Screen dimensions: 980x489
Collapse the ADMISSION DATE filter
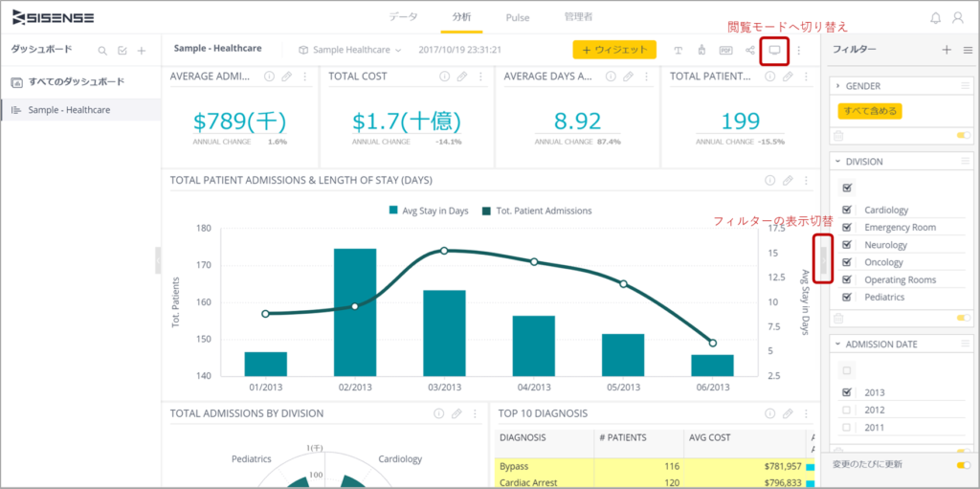click(838, 344)
